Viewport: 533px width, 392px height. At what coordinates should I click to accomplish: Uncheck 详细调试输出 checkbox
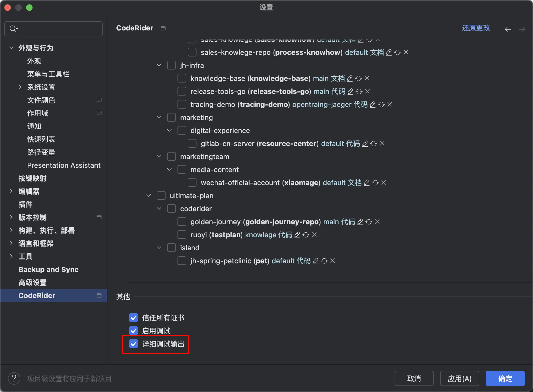[x=134, y=344]
